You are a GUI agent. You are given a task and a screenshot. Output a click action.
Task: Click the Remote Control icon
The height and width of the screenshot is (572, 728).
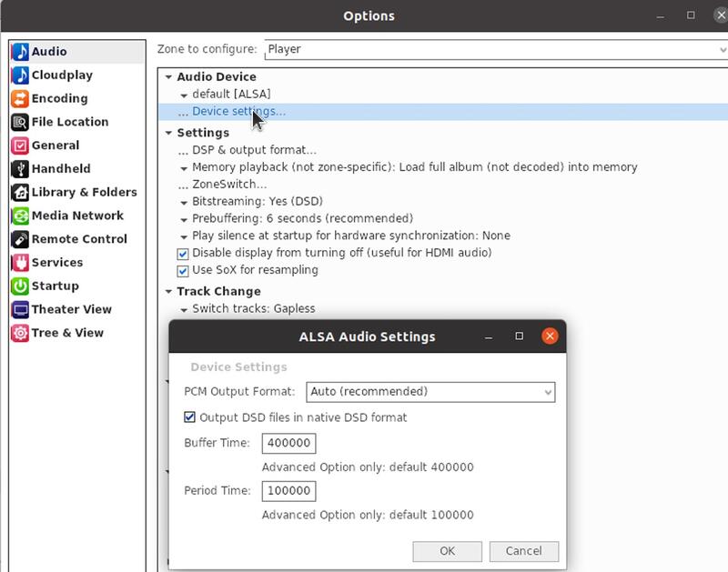tap(20, 239)
